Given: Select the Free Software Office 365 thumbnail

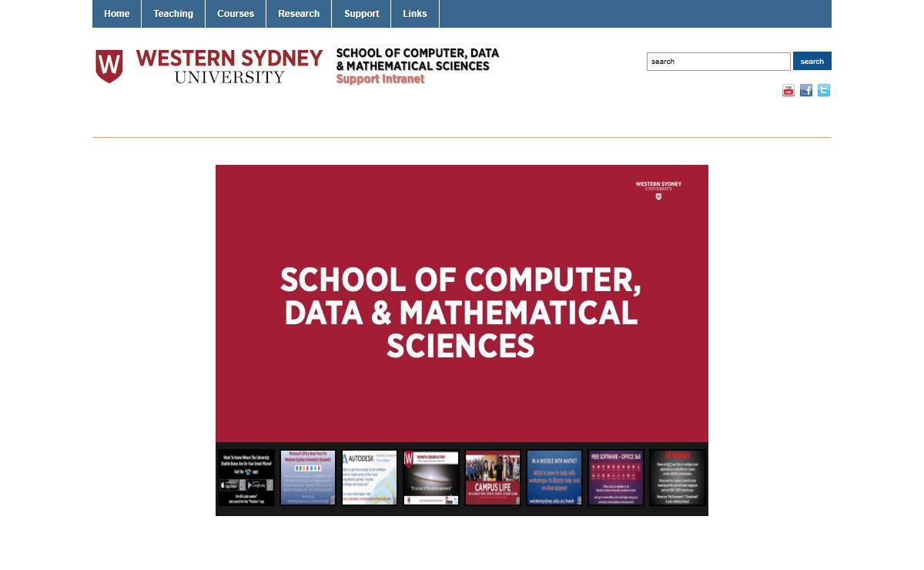Looking at the screenshot, I should pos(616,478).
